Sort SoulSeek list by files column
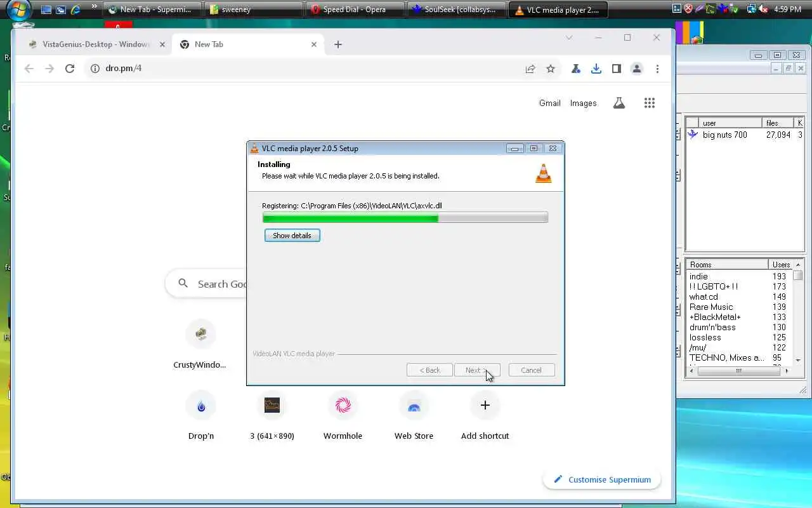This screenshot has width=812, height=508. (x=779, y=123)
